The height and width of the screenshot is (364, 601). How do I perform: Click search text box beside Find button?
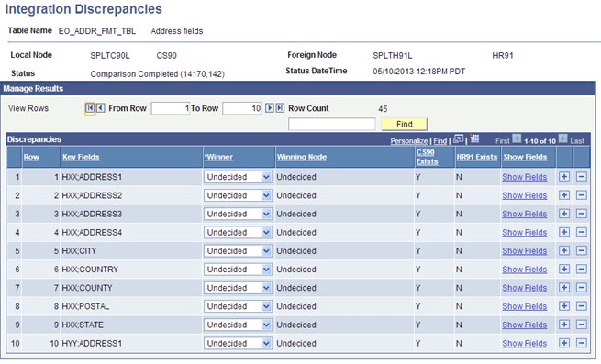tap(332, 124)
